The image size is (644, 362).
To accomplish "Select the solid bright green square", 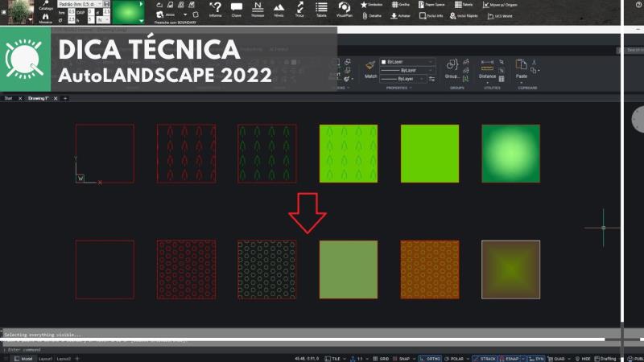I will pos(430,154).
